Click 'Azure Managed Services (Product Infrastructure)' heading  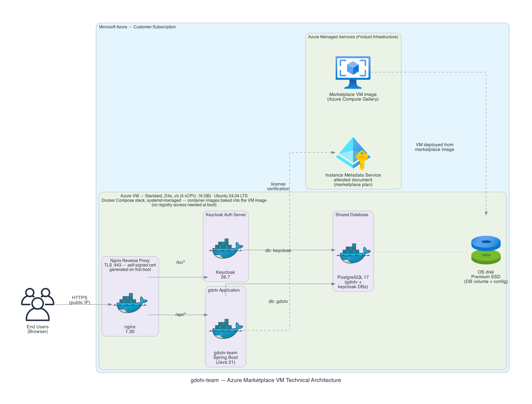click(x=353, y=37)
